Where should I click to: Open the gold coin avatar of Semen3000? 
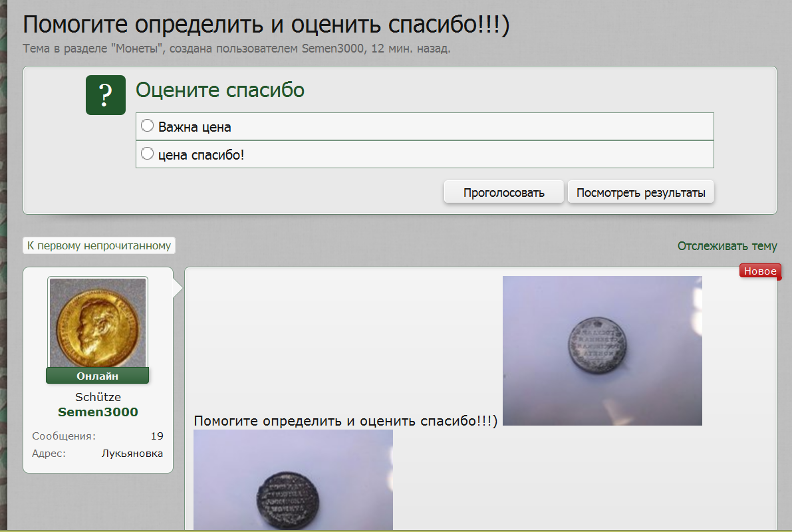98,323
